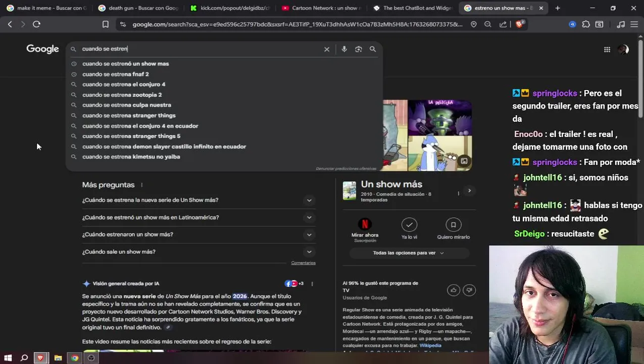The height and width of the screenshot is (364, 644).
Task: Click the Netflix Mirar ahora icon
Action: click(x=365, y=224)
